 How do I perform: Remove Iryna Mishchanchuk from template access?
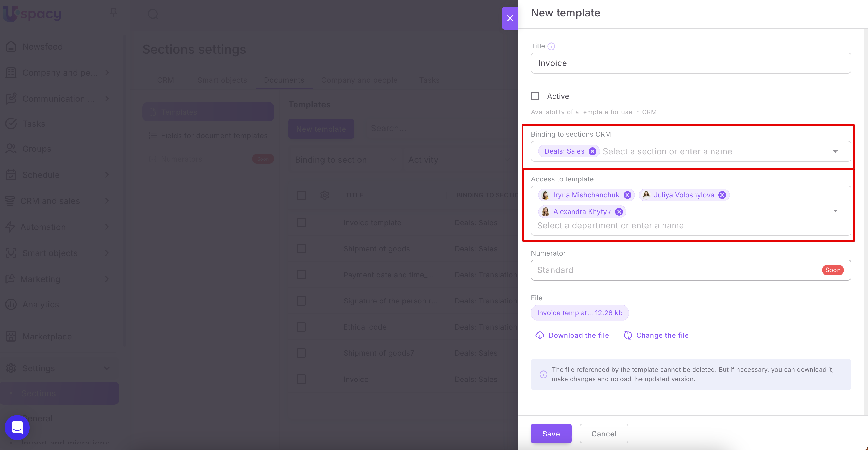pos(627,195)
